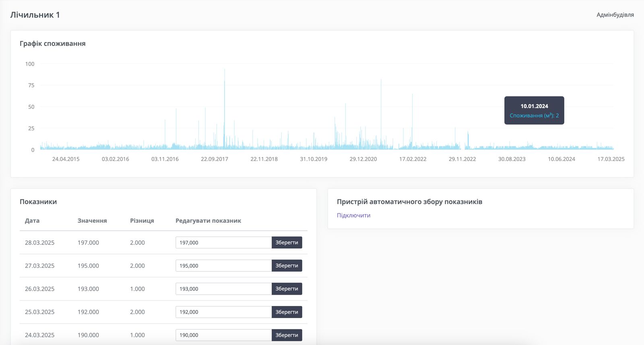Click the Підключити link
This screenshot has height=345, width=644.
pos(353,215)
